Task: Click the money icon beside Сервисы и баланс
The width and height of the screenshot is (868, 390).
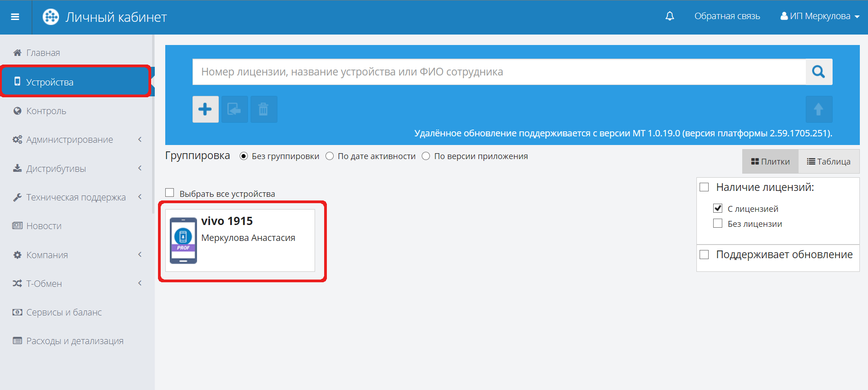Action: coord(17,312)
